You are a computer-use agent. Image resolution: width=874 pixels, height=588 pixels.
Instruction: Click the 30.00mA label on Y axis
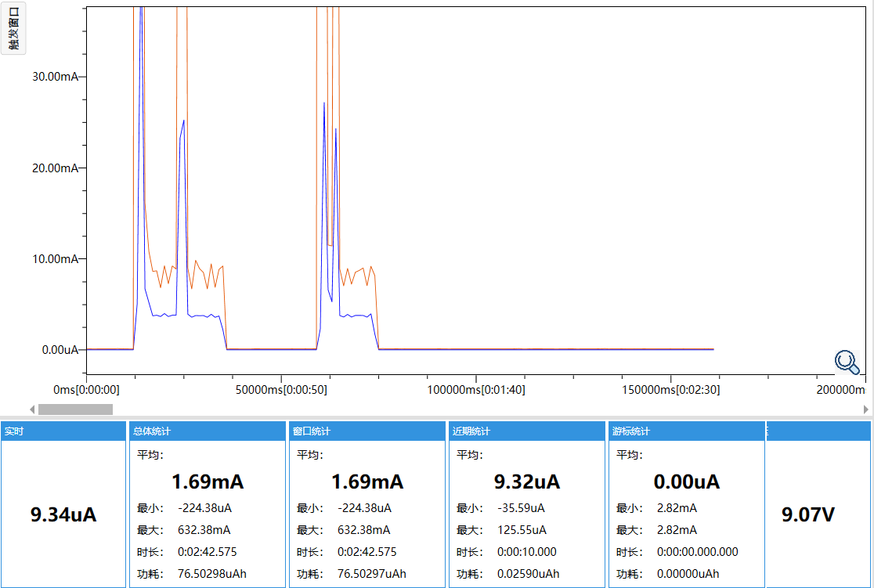tap(55, 77)
